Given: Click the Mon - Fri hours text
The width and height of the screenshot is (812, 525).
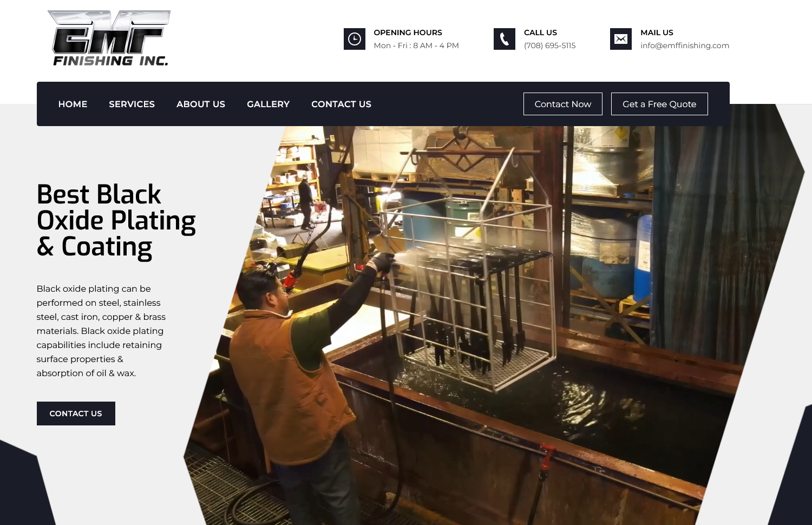Looking at the screenshot, I should point(416,45).
